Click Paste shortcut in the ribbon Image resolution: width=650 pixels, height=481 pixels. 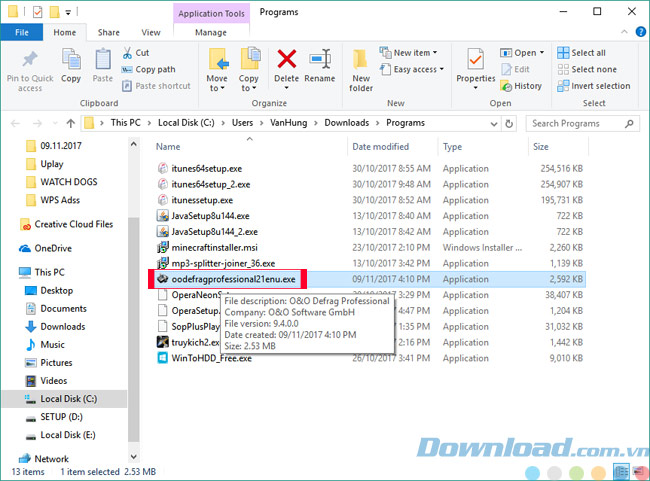[156, 86]
